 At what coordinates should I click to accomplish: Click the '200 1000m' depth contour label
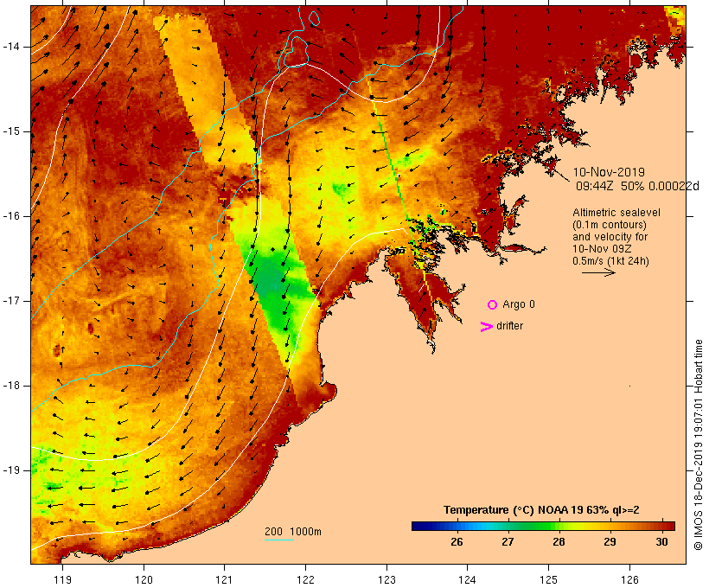pyautogui.click(x=293, y=532)
